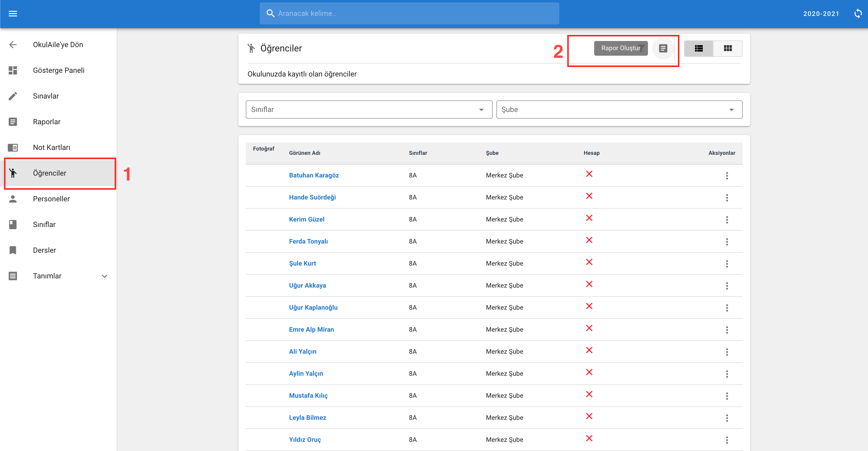Focus the Aranacak kelime search field
Screen dimensions: 868x451
[x=409, y=13]
